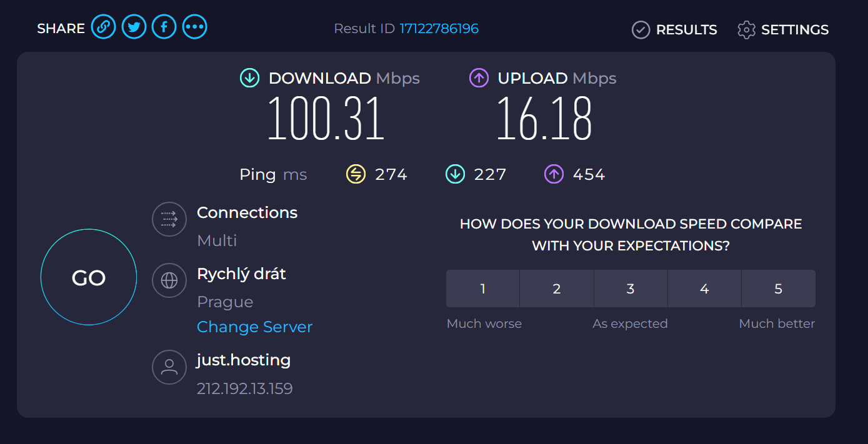Screen dimensions: 868x444
Task: Click the yellow idle ping icon
Action: point(356,174)
